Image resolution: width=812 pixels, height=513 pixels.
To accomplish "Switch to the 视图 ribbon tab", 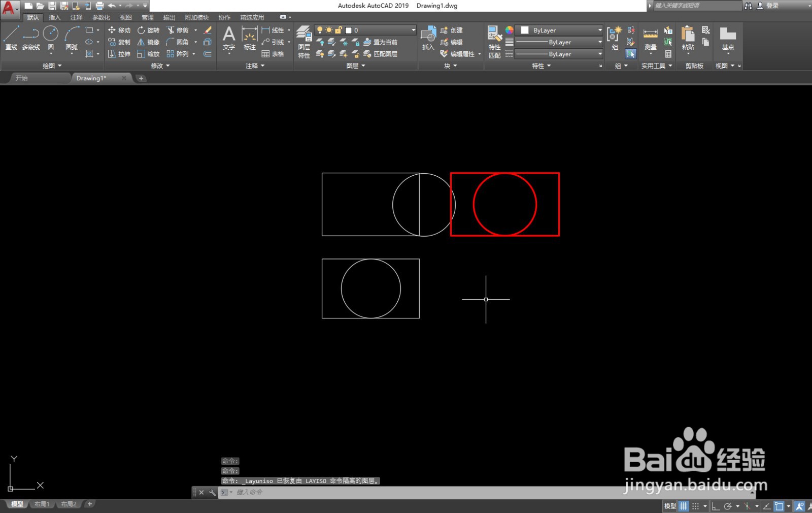I will click(125, 17).
